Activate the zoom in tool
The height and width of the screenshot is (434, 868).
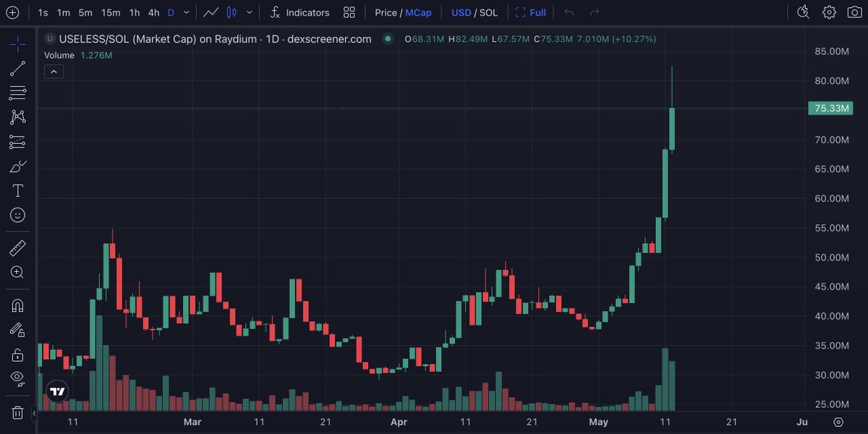click(x=18, y=272)
